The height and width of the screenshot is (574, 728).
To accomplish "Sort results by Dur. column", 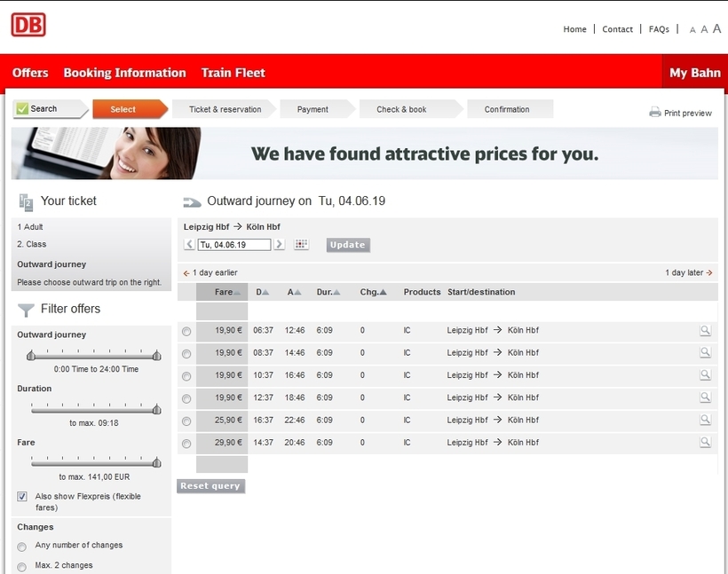I will click(328, 292).
